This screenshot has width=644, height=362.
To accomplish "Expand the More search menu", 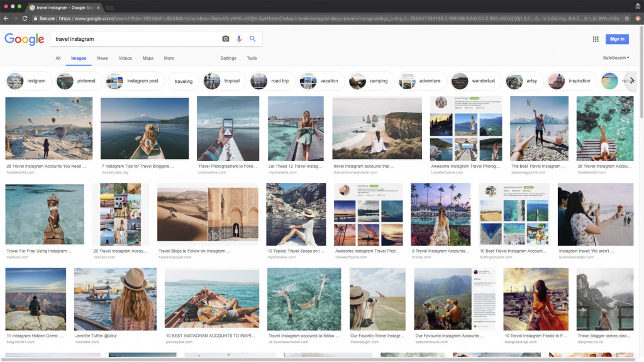I will click(x=169, y=58).
